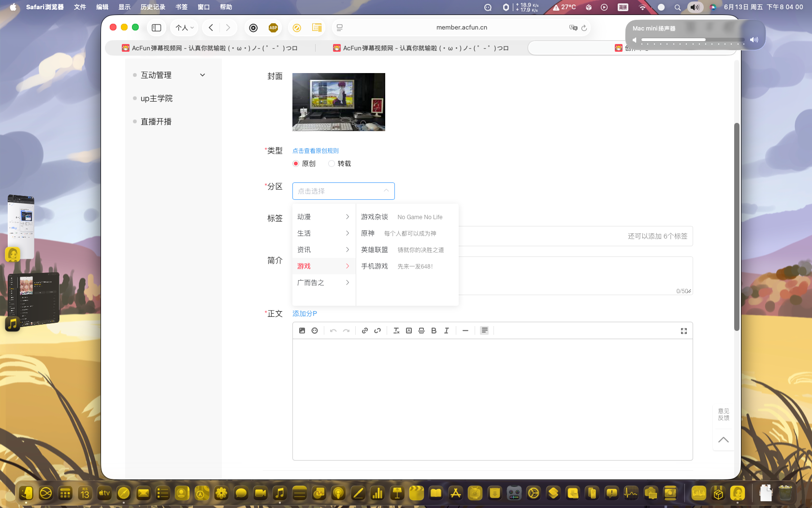Open the 书签 menu
The height and width of the screenshot is (508, 812).
tap(181, 7)
